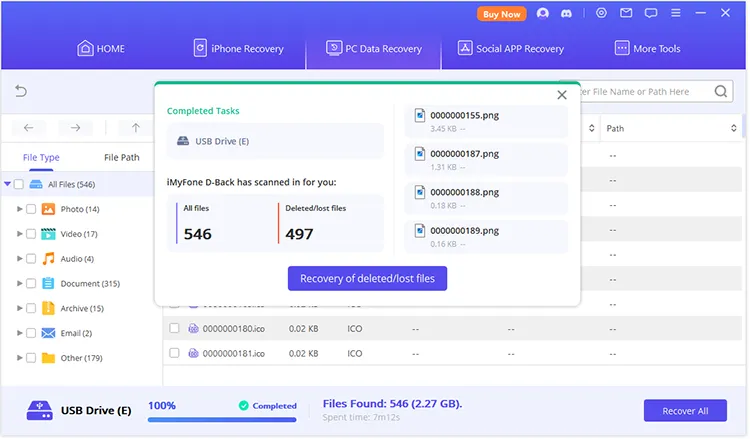Select checkbox for 0000000181.ico row

point(175,353)
